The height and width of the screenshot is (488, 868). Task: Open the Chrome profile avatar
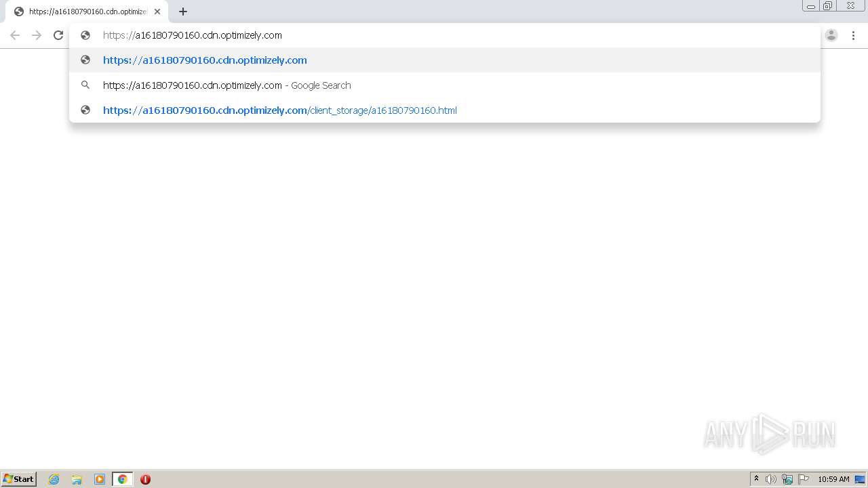[x=831, y=35]
